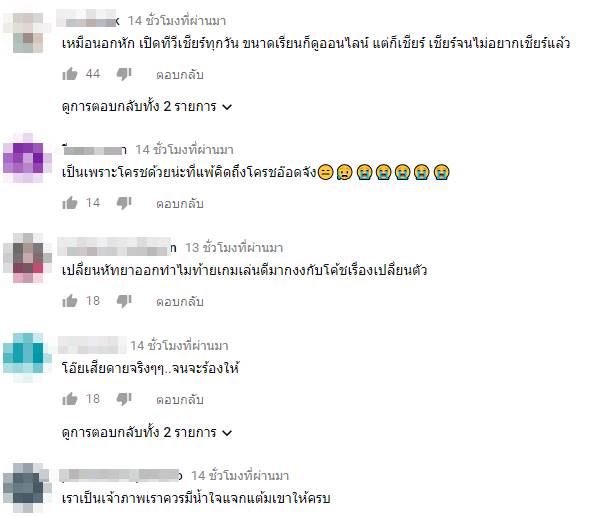Dislike the โอ๊ยเสียดายจริงๆ comment
The width and height of the screenshot is (593, 516).
coord(124,399)
